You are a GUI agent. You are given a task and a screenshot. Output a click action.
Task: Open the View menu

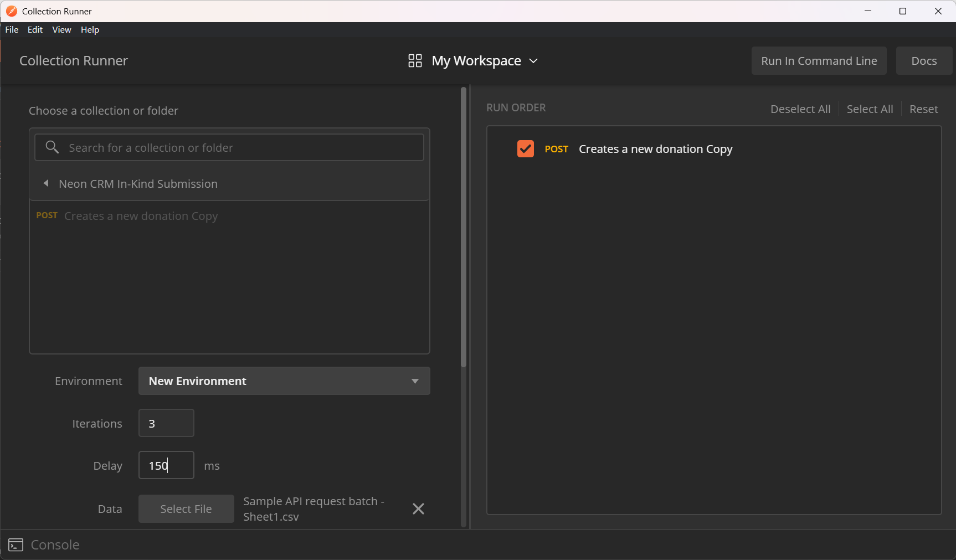point(61,30)
